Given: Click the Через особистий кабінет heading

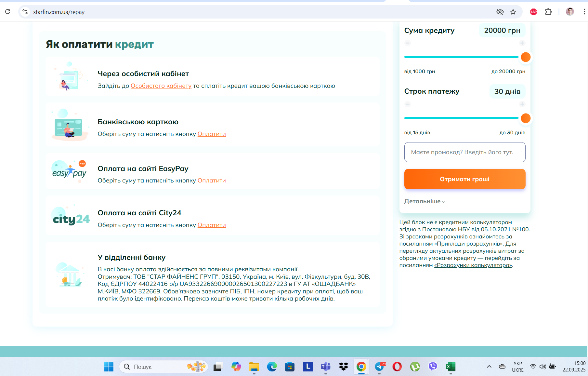Looking at the screenshot, I should click(143, 74).
